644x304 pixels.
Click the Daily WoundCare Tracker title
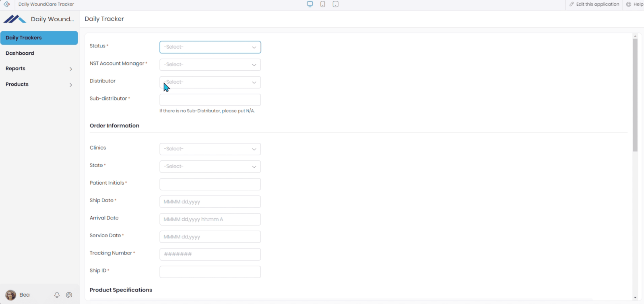[x=46, y=4]
